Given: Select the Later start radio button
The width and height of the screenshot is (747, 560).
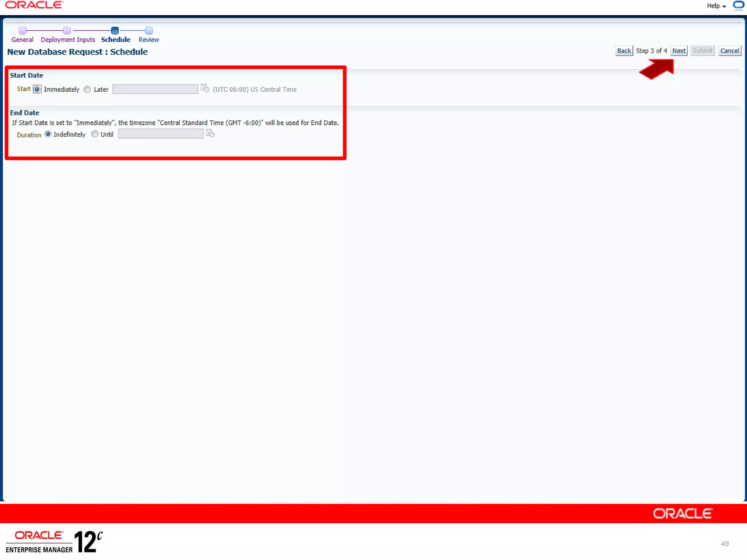Looking at the screenshot, I should pyautogui.click(x=87, y=89).
